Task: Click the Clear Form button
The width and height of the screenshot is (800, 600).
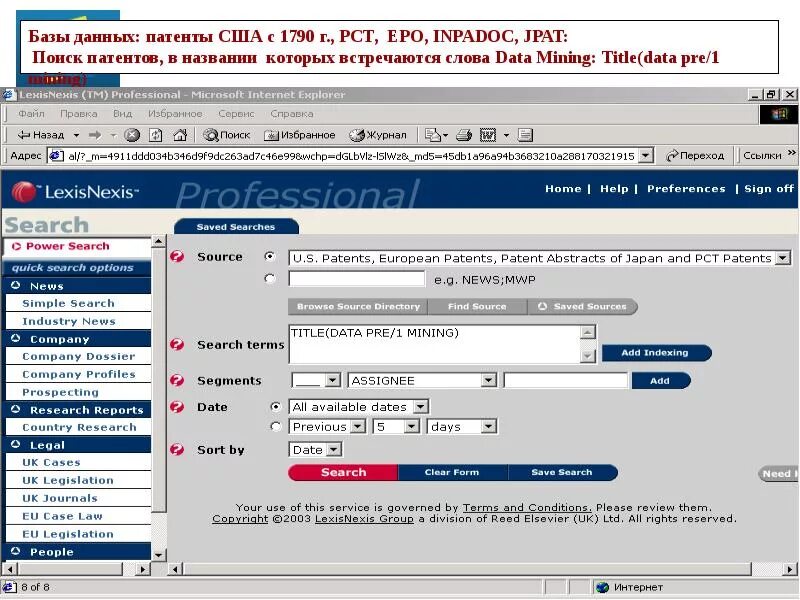Action: 452,472
